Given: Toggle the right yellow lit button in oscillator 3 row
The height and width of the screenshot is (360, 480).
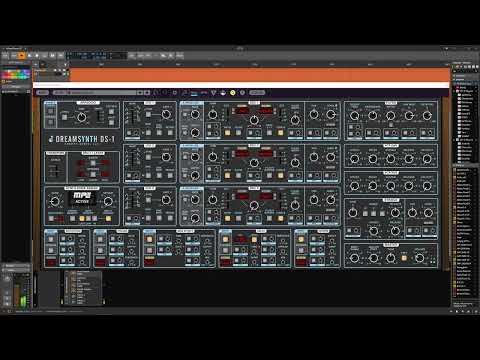Looking at the screenshot, I should (281, 218).
